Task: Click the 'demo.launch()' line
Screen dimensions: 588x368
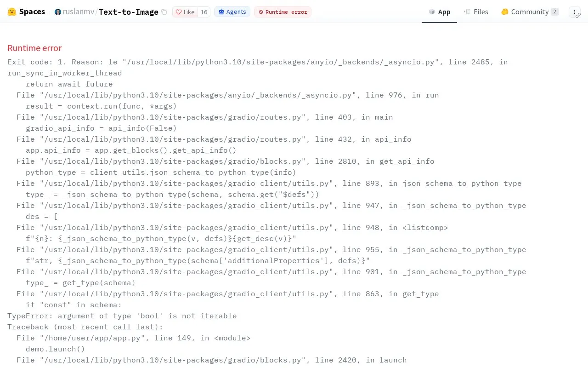Action: [x=56, y=349]
